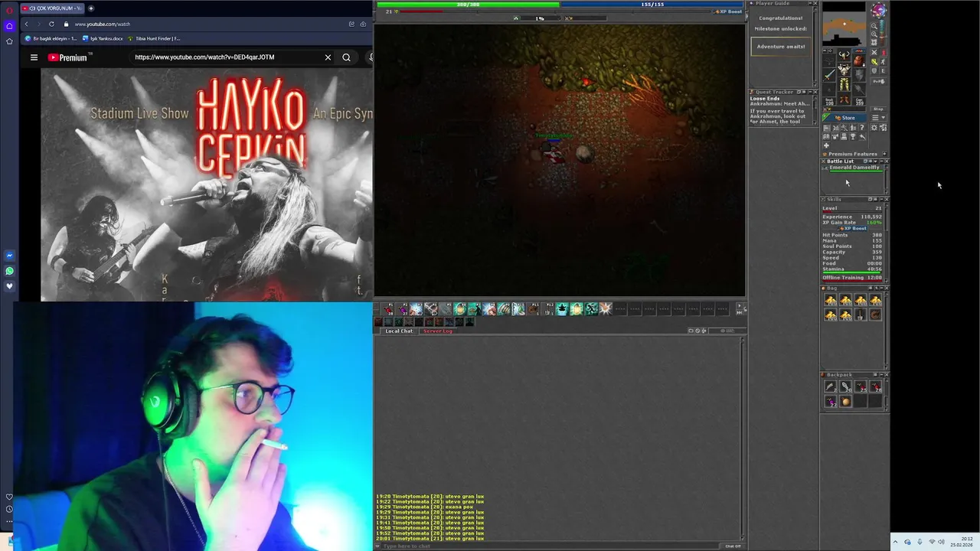Close the Bag container panel
Viewport: 980px width, 551px height.
pyautogui.click(x=886, y=288)
